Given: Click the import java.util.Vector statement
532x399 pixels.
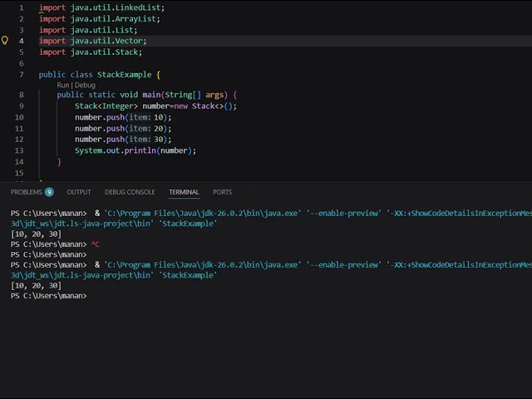Looking at the screenshot, I should click(x=92, y=41).
